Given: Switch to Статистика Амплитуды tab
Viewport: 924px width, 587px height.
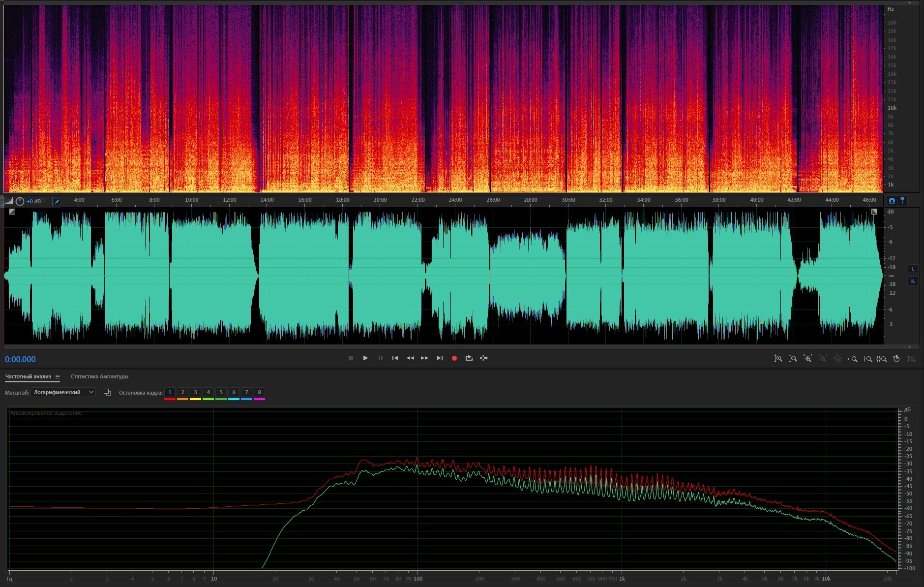Looking at the screenshot, I should tap(99, 377).
